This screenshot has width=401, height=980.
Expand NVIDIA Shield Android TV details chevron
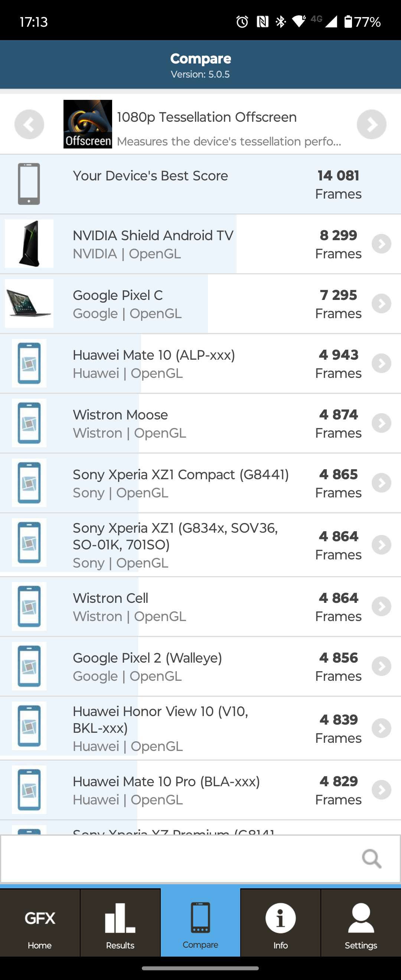(x=381, y=244)
